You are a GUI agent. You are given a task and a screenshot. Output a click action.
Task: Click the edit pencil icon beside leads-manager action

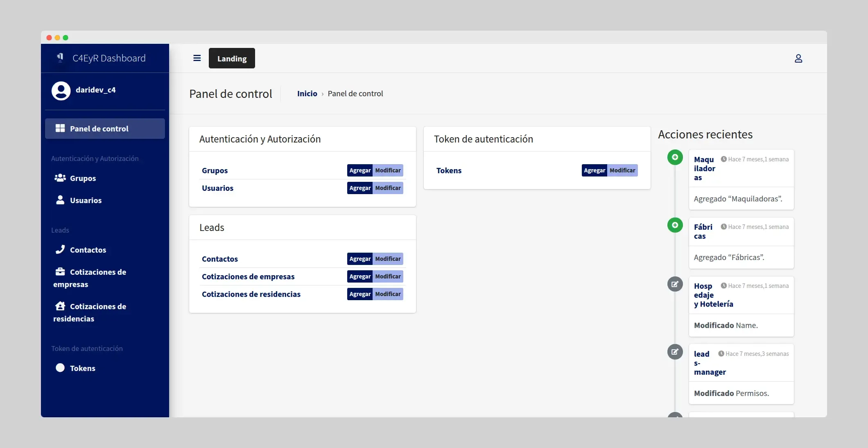[x=675, y=352]
